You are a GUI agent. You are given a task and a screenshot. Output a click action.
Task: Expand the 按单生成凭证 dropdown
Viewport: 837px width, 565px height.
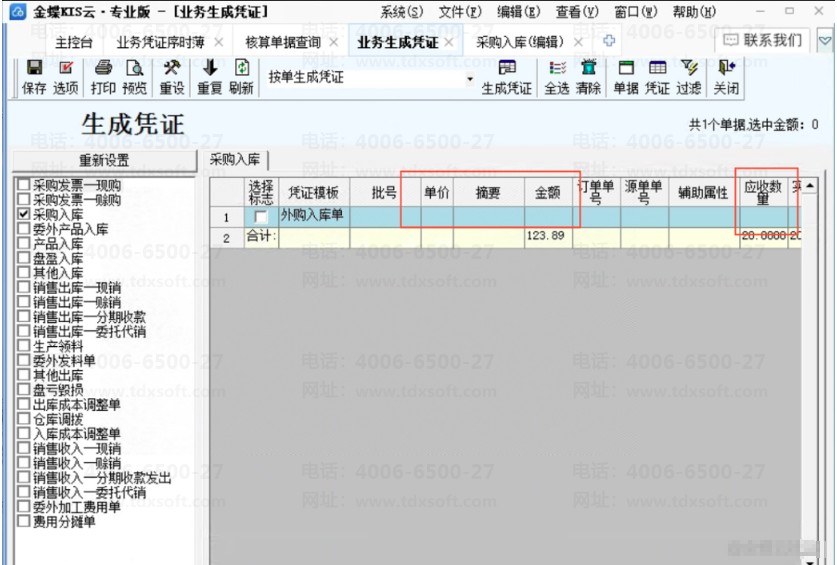pos(470,79)
